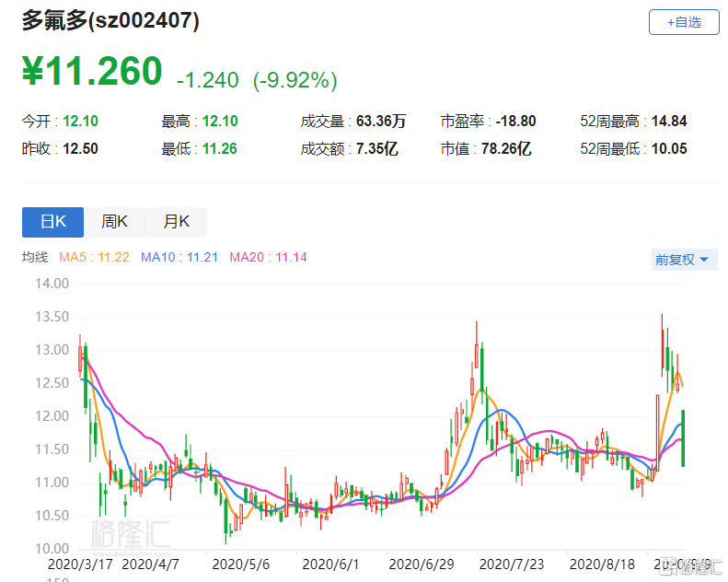Click the 52周最低 value 10.05
Image resolution: width=728 pixels, height=582 pixels.
(x=669, y=148)
